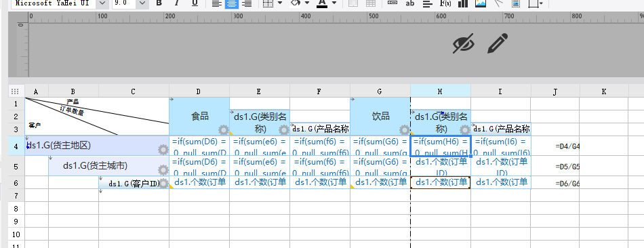This screenshot has height=248, width=644.
Task: Insert an image using picture icon
Action: point(481,3)
